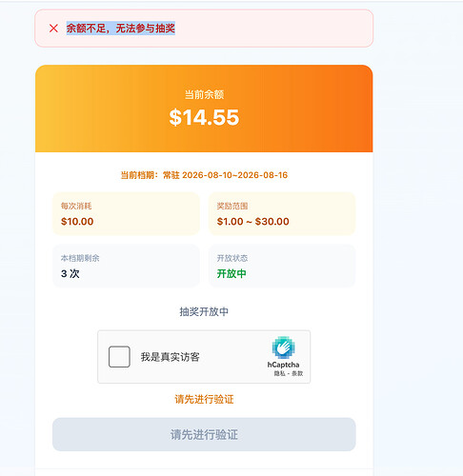The height and width of the screenshot is (476, 463).
Task: Click the red X error icon
Action: pyautogui.click(x=53, y=29)
